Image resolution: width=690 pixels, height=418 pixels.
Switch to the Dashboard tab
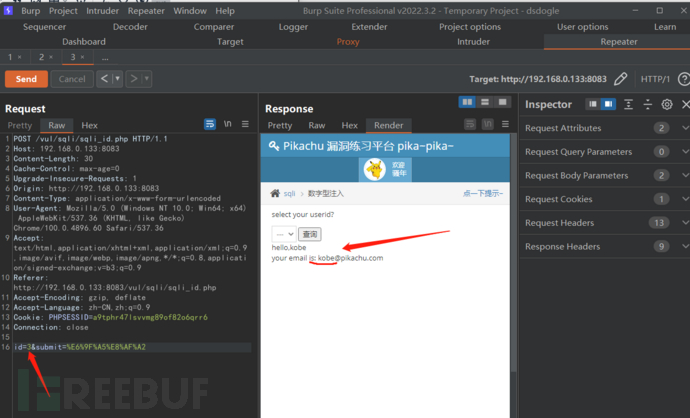84,42
